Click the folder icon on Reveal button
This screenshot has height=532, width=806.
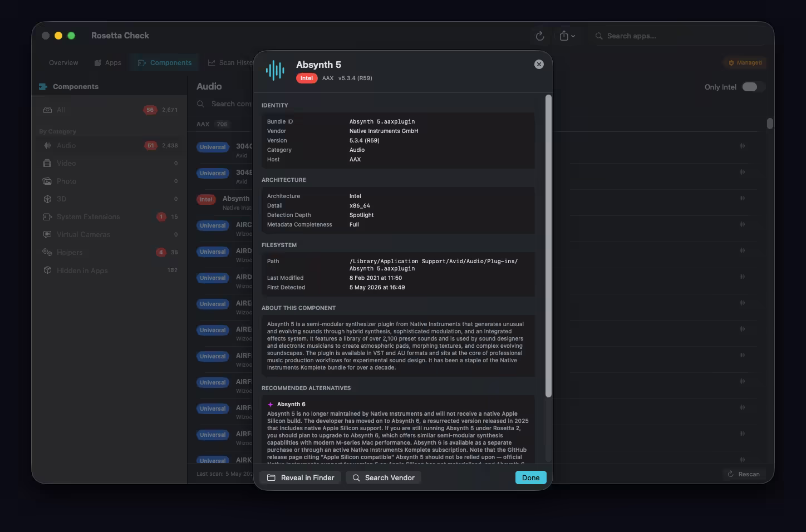pos(271,478)
